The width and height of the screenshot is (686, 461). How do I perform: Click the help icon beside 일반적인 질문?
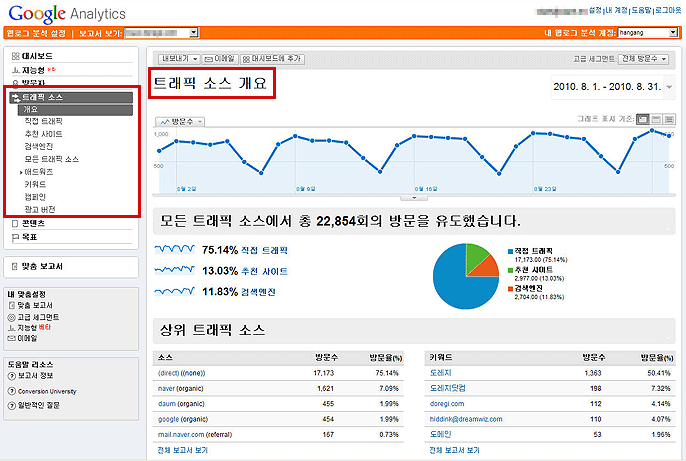click(12, 406)
